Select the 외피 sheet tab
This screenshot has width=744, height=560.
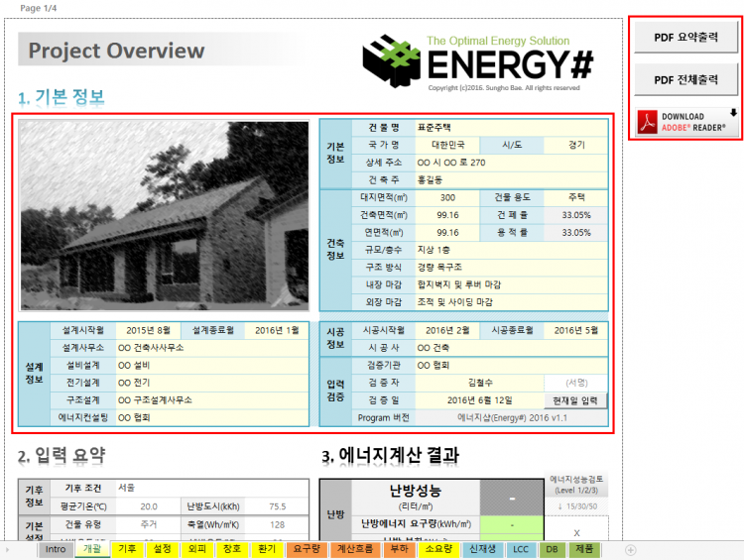click(196, 549)
